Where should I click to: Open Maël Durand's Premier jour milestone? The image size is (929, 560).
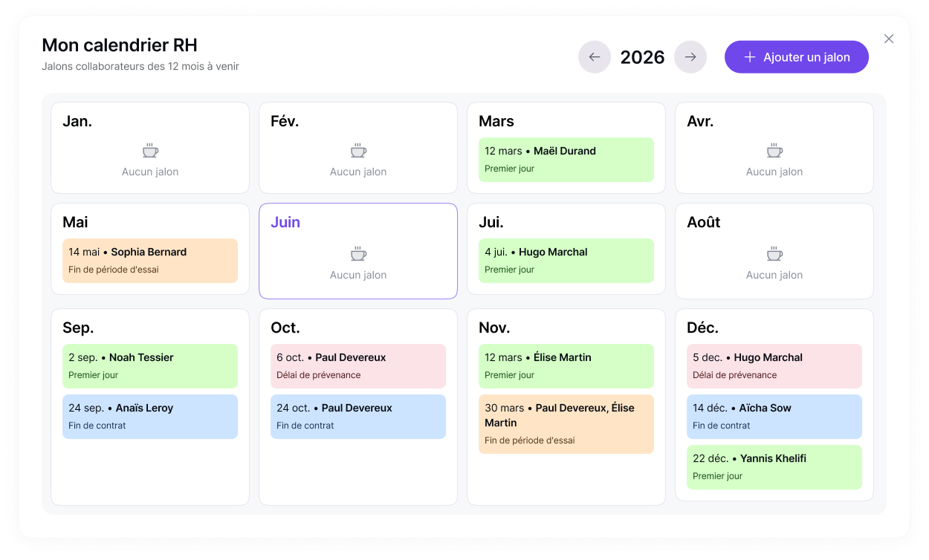[566, 160]
